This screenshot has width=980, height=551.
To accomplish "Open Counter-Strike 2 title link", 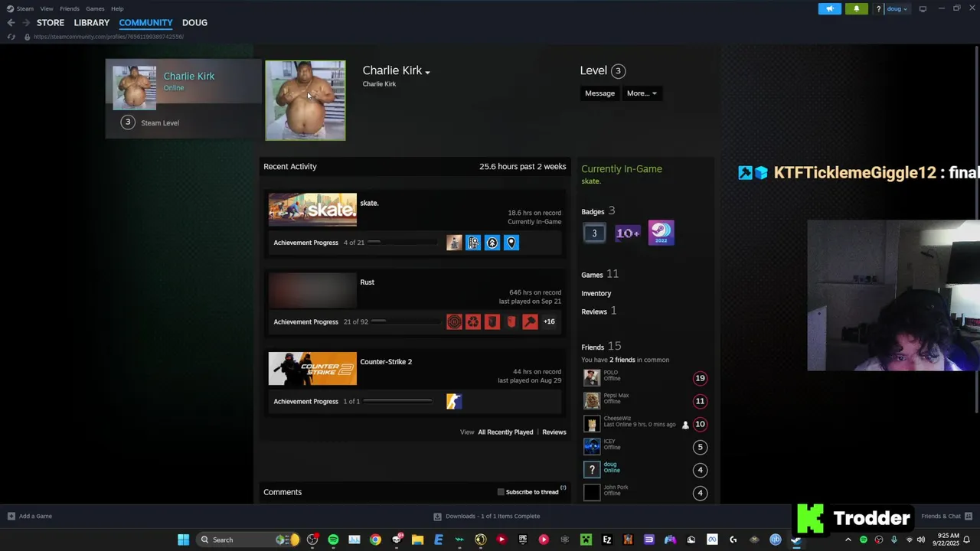I will click(x=386, y=362).
